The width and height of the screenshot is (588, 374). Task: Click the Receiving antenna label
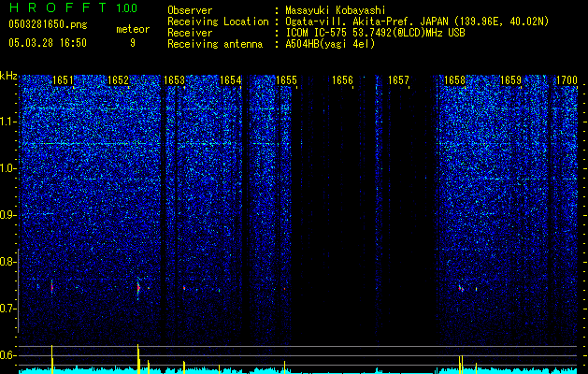click(x=215, y=44)
